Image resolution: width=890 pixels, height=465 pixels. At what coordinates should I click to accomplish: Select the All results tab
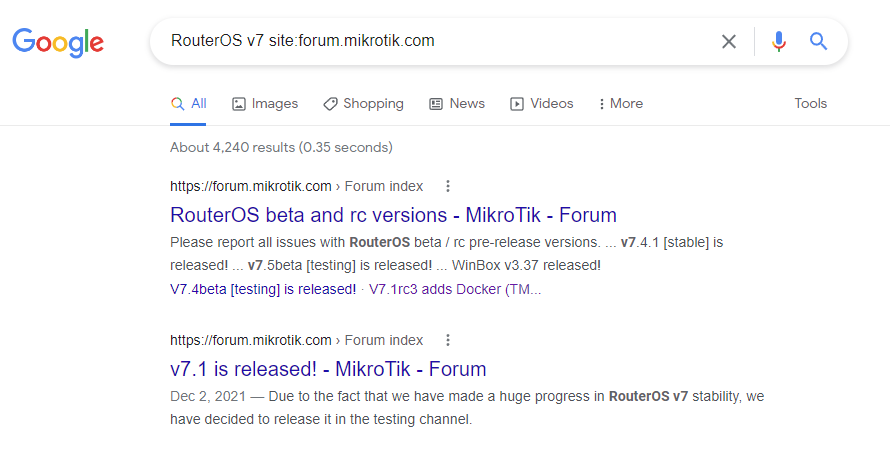click(x=188, y=104)
